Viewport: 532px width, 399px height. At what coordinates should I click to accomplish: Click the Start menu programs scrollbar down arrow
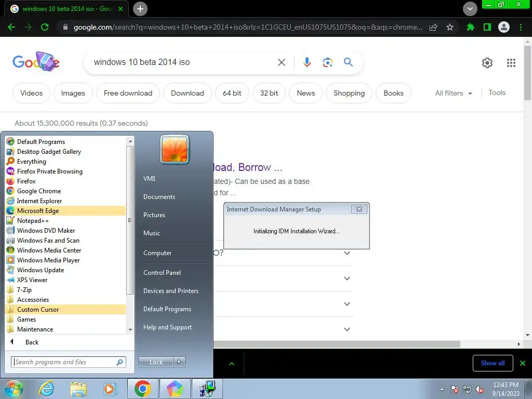pyautogui.click(x=130, y=329)
